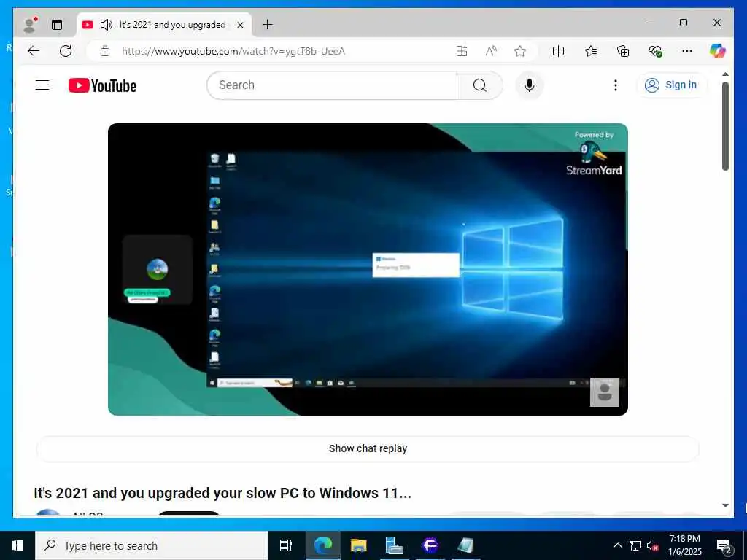Activate Read aloud icon
Viewport: 747px width, 560px height.
click(491, 51)
